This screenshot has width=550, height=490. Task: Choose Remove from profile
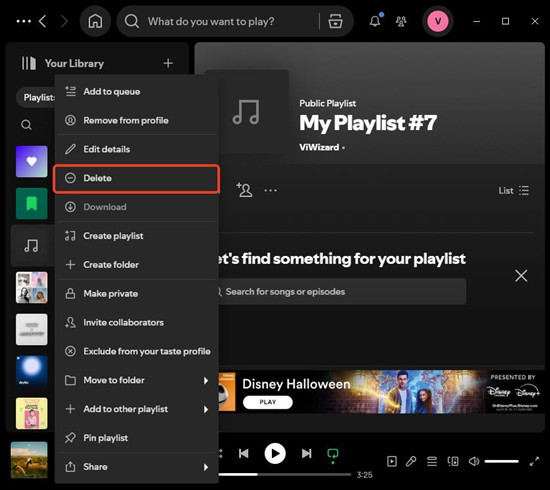pos(137,120)
